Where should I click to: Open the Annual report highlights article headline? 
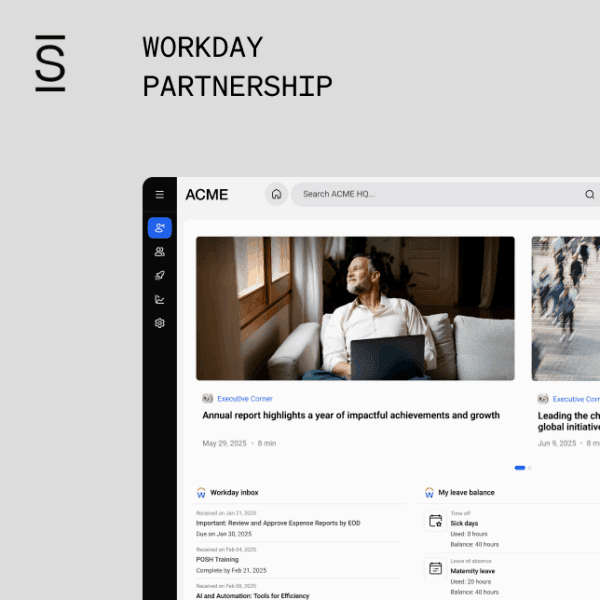[x=350, y=415]
